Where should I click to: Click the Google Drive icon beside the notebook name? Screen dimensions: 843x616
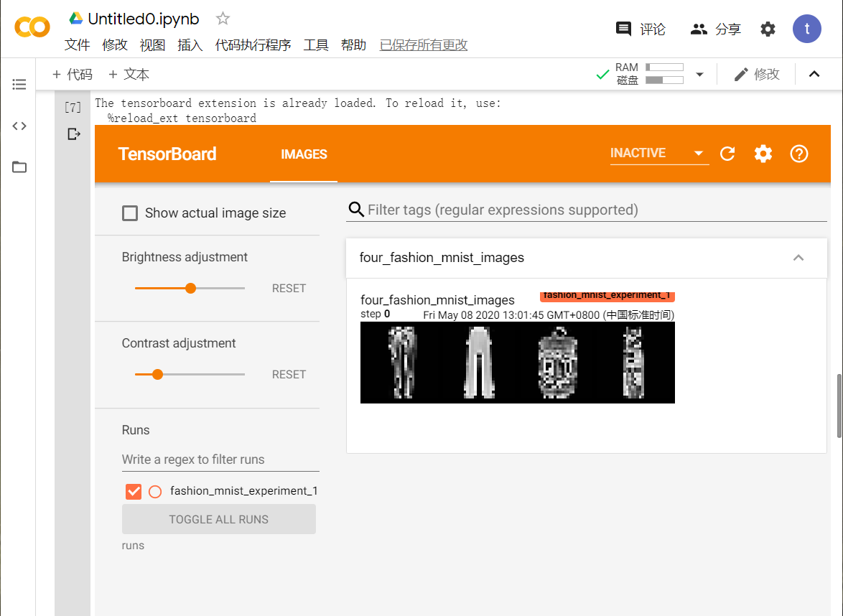click(76, 19)
